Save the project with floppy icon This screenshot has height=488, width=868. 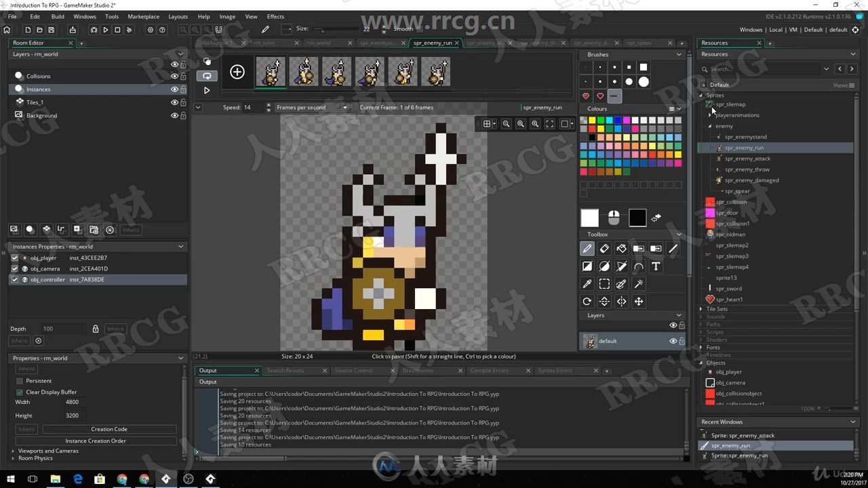coord(51,30)
